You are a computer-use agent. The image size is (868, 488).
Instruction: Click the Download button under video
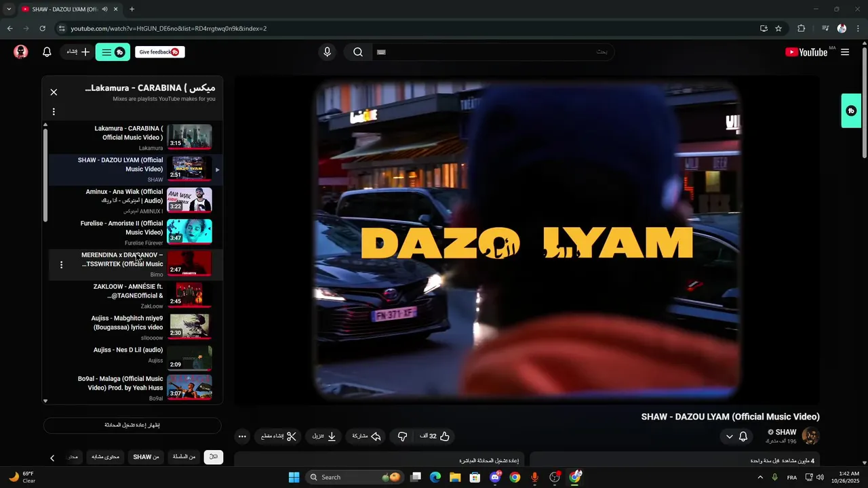pyautogui.click(x=324, y=436)
